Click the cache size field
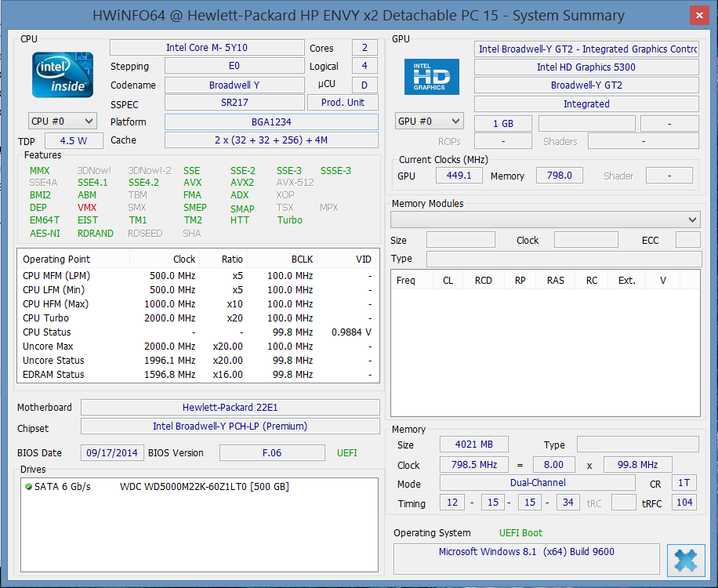 tap(271, 140)
